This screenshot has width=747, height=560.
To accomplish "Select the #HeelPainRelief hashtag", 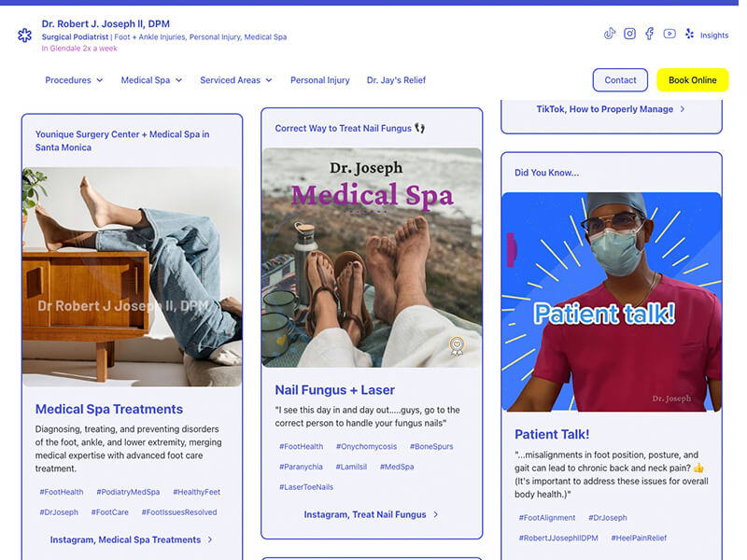I will (x=639, y=539).
